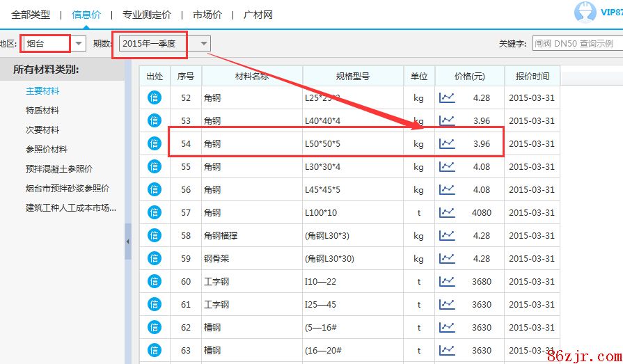Show price trend for 槽钢 (5—16#
Viewport: 623px width, 364px height.
[x=447, y=327]
